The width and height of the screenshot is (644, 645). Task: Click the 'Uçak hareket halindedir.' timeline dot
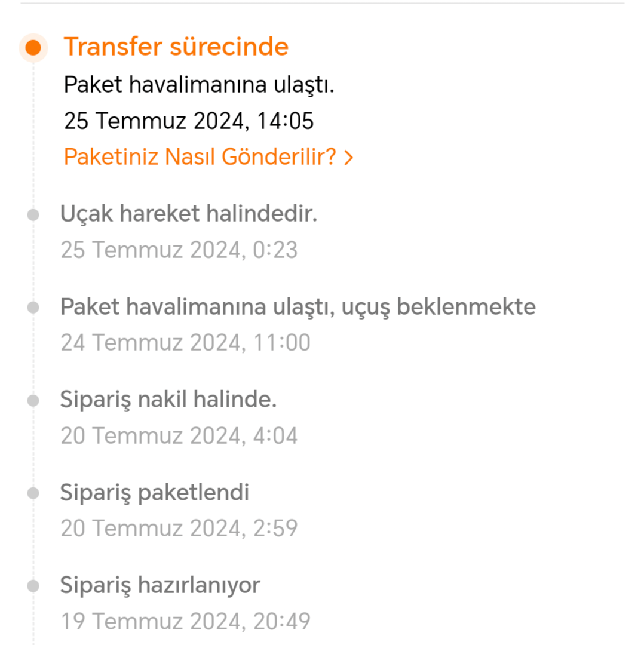[33, 215]
